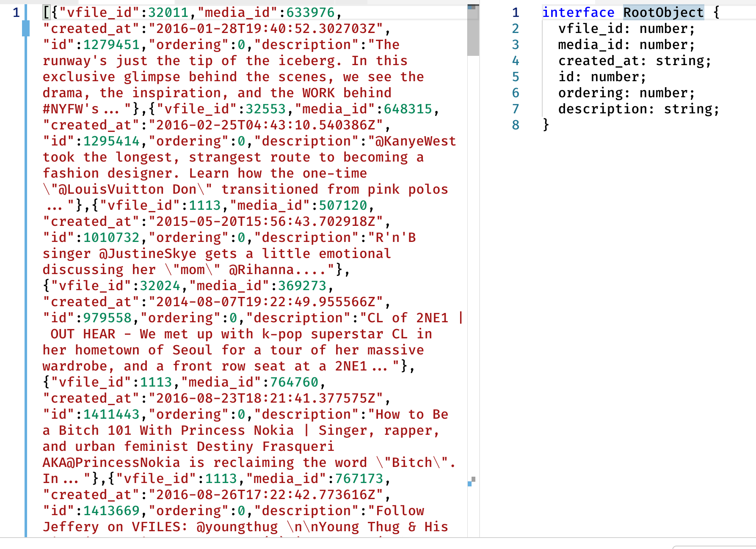Viewport: 756px width, 549px height.
Task: Click the timestamp "2016-08-26T17:22:42.773616Z"
Action: 266,495
